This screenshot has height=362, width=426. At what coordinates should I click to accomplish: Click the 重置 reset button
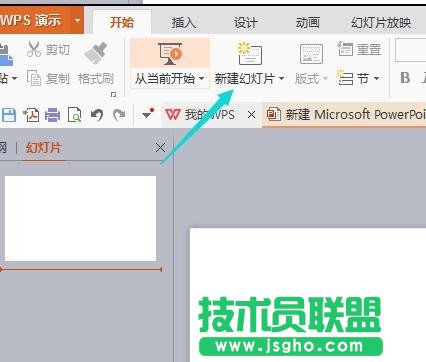tap(359, 49)
